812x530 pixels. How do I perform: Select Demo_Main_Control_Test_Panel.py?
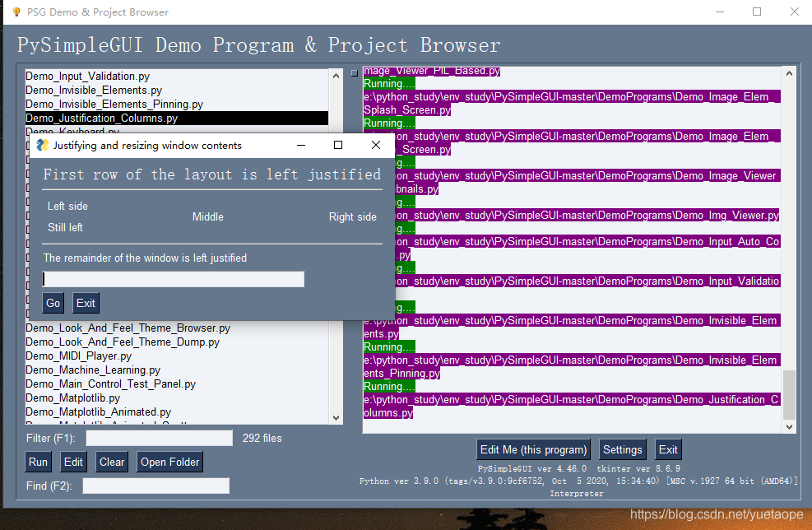tap(177, 384)
